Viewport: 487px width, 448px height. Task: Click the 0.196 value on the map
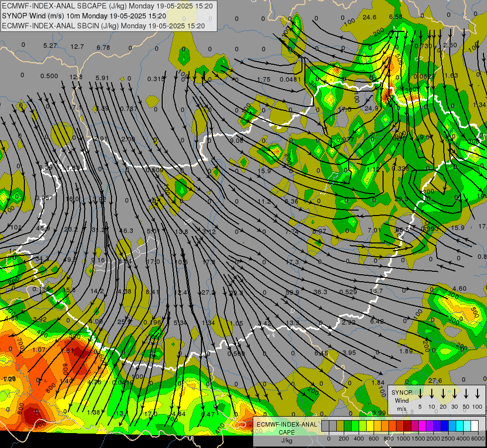(152, 323)
